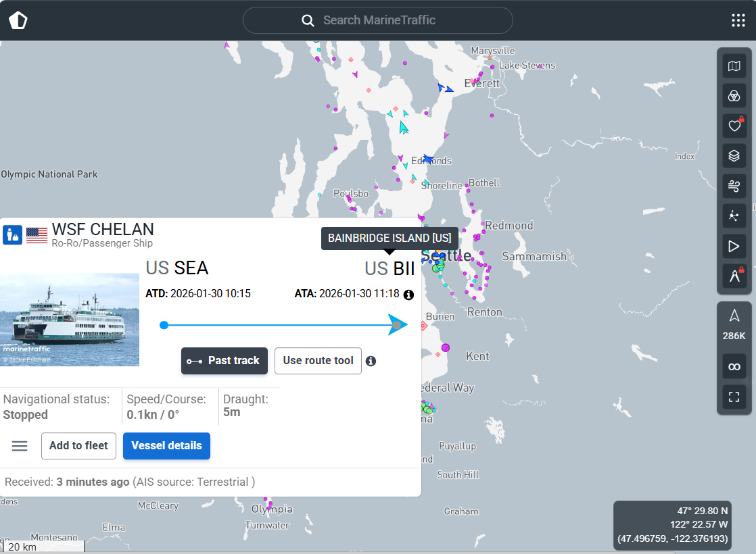756x554 pixels.
Task: Add WSF Chelan to fleet
Action: tap(78, 446)
